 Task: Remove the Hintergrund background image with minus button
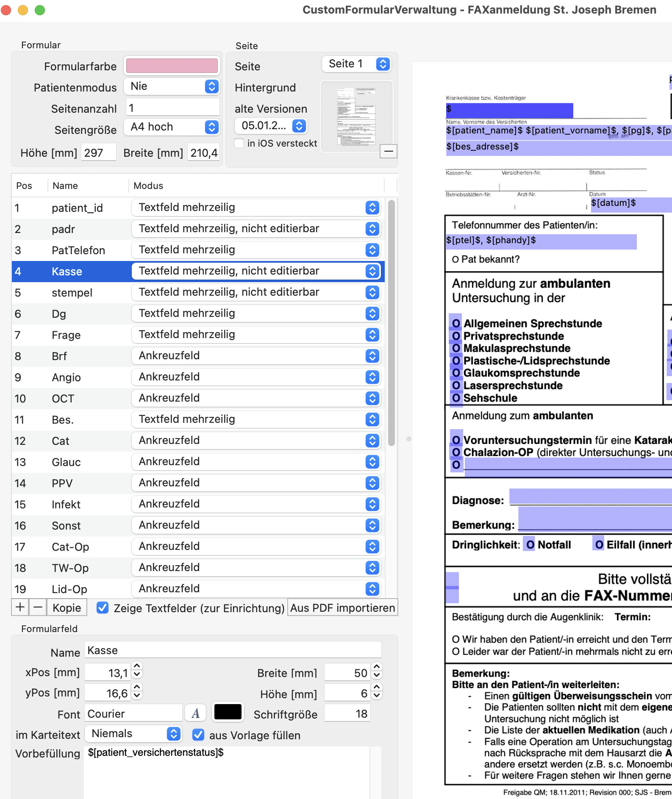[x=388, y=151]
